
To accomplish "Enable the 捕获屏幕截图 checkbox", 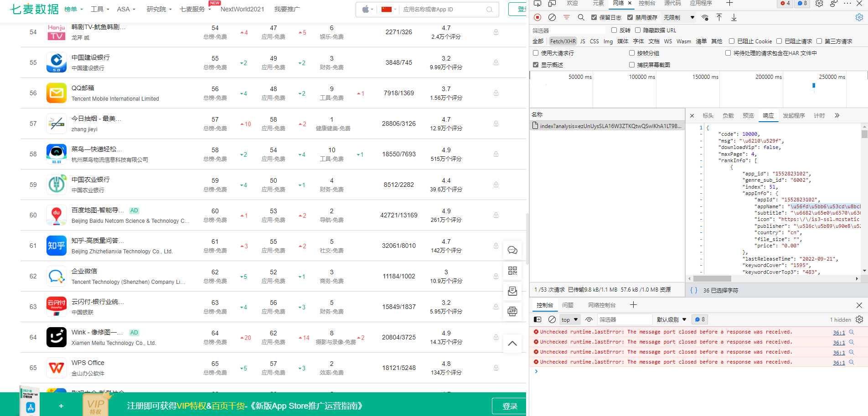I will click(x=632, y=65).
